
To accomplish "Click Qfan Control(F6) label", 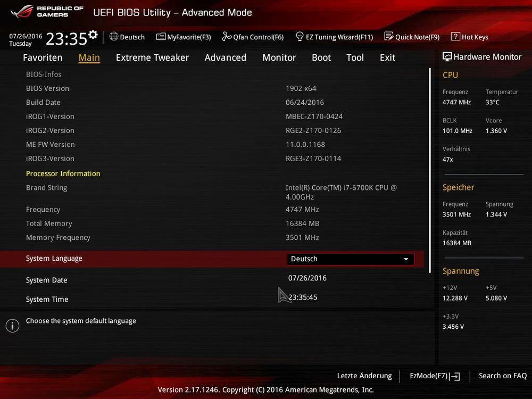I will tap(258, 37).
